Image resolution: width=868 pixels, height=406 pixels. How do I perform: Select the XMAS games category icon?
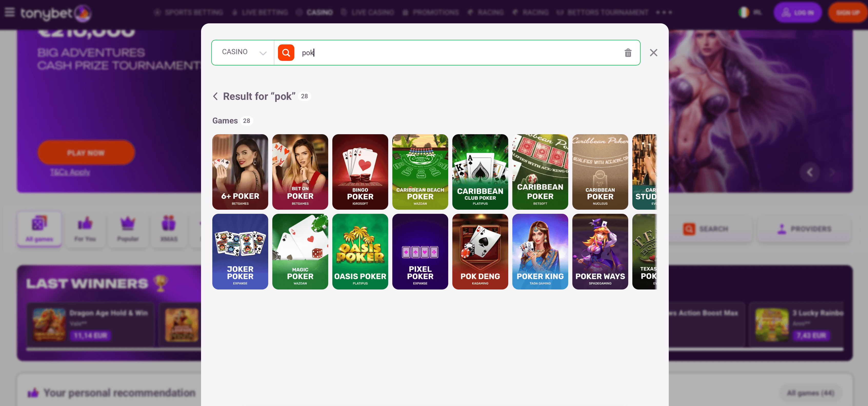(x=170, y=229)
